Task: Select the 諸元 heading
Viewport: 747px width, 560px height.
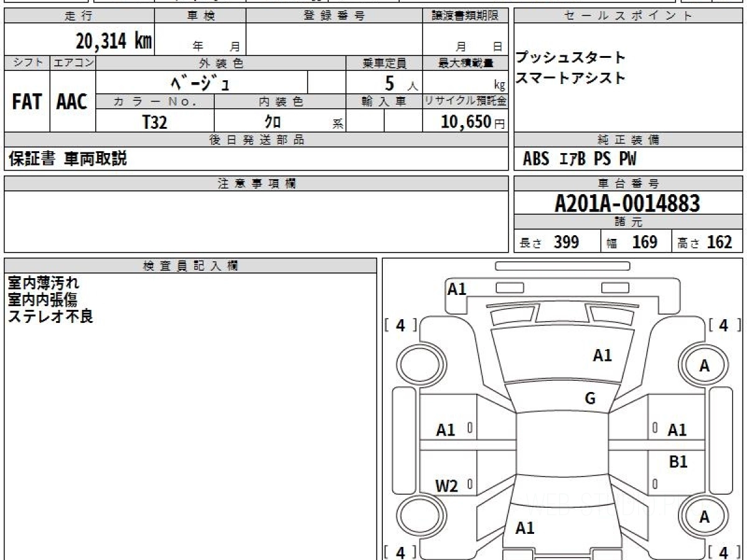Action: tap(629, 222)
